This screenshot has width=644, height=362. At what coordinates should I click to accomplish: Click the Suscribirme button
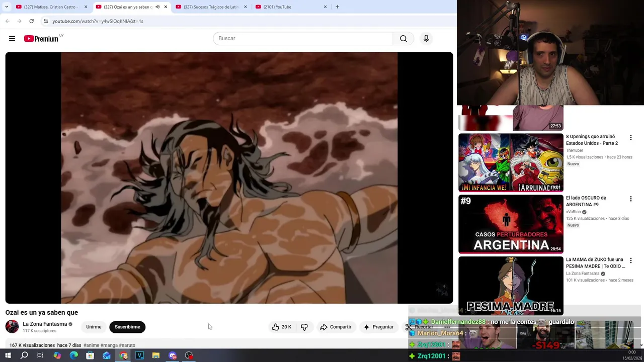click(x=127, y=327)
